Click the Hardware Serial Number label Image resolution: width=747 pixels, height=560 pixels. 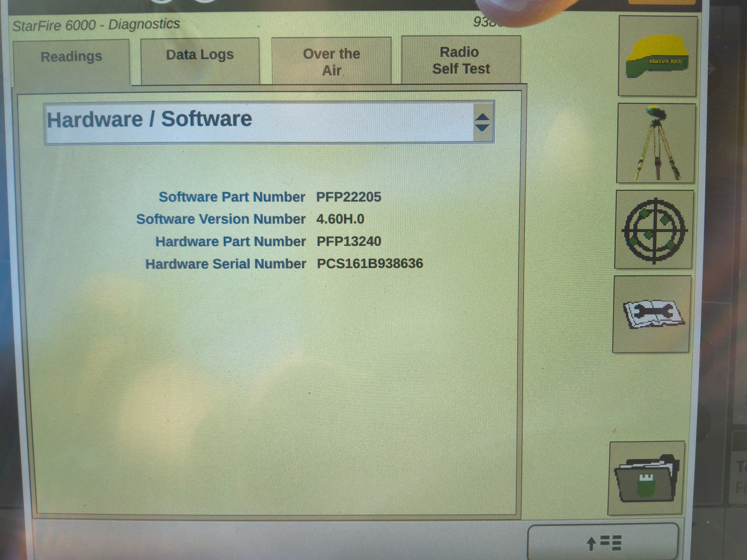click(225, 264)
